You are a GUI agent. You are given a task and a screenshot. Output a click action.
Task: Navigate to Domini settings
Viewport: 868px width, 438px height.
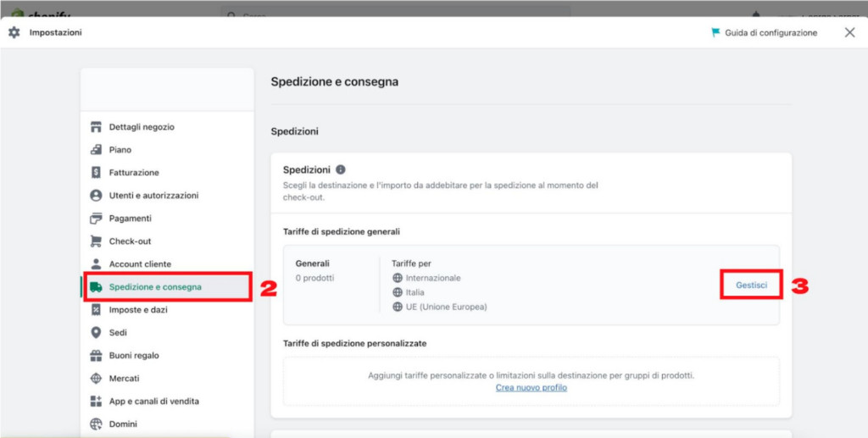click(123, 424)
